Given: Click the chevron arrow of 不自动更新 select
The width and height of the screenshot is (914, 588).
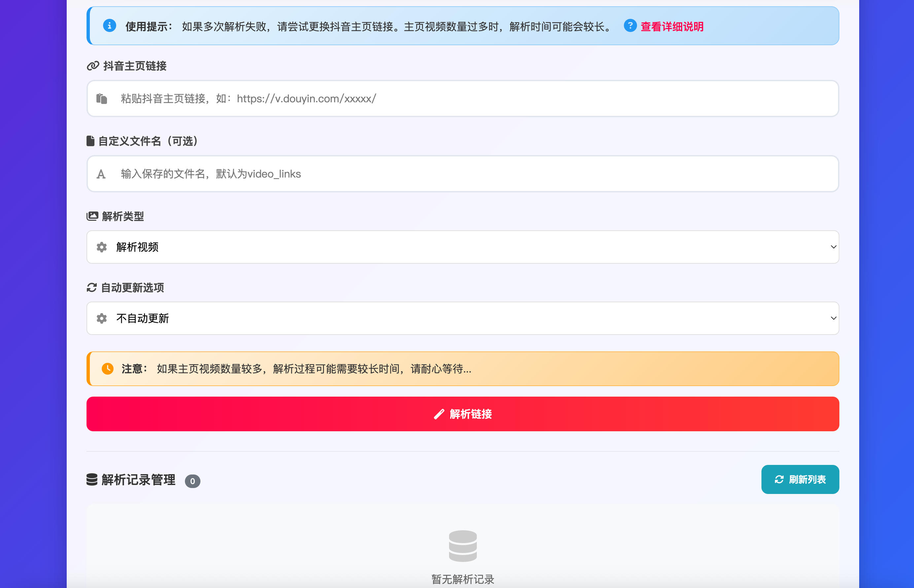Looking at the screenshot, I should pos(833,318).
